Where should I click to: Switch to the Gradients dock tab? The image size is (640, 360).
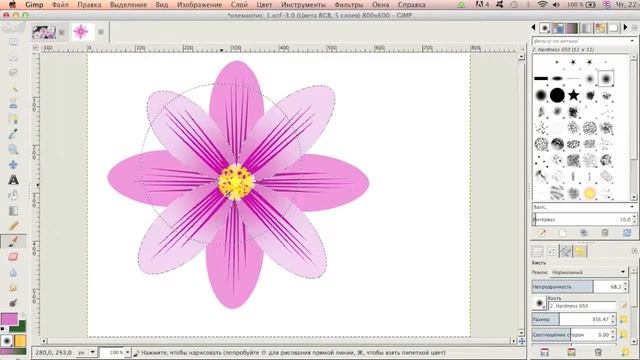click(572, 28)
